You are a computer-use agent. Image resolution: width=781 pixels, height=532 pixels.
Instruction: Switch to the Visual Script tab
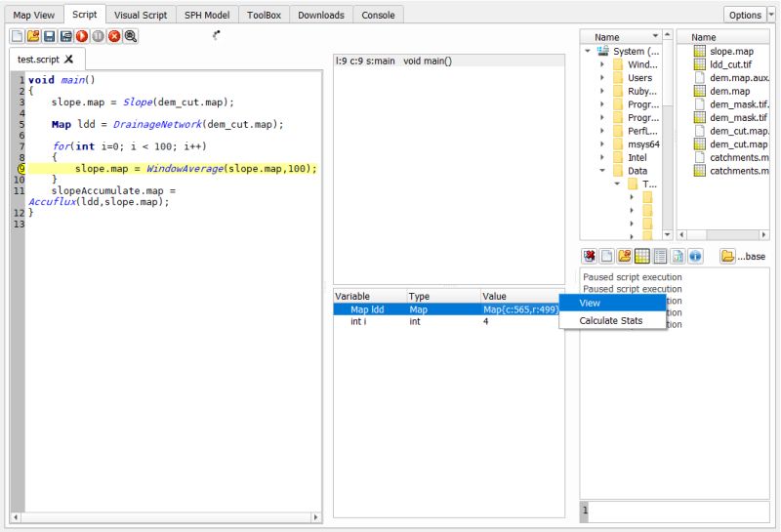tap(141, 15)
